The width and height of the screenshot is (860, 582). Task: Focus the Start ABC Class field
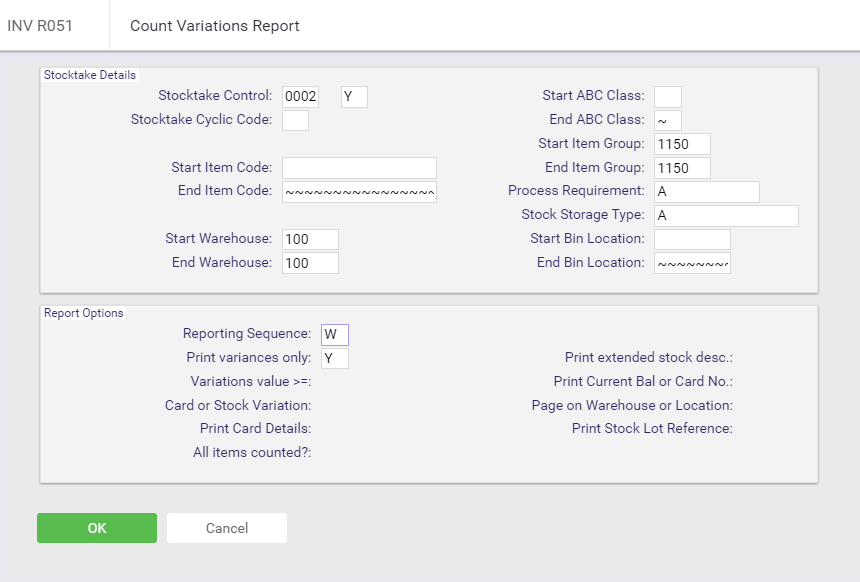(668, 97)
